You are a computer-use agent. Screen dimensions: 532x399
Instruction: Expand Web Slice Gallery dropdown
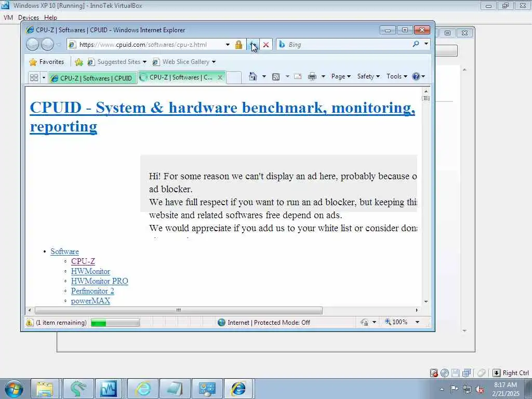(x=214, y=62)
